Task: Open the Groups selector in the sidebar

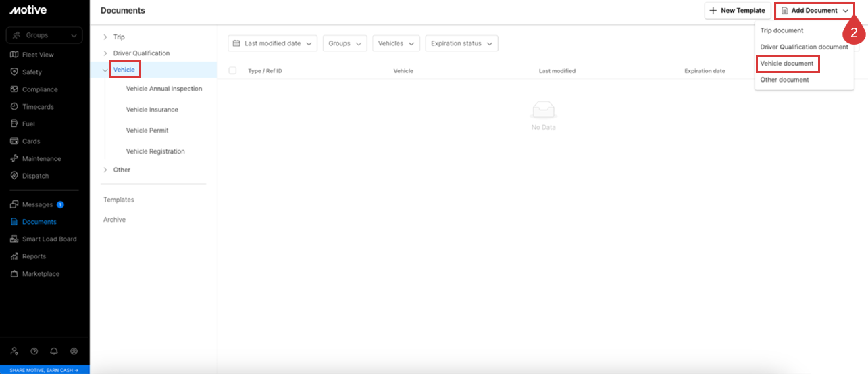Action: [x=44, y=35]
